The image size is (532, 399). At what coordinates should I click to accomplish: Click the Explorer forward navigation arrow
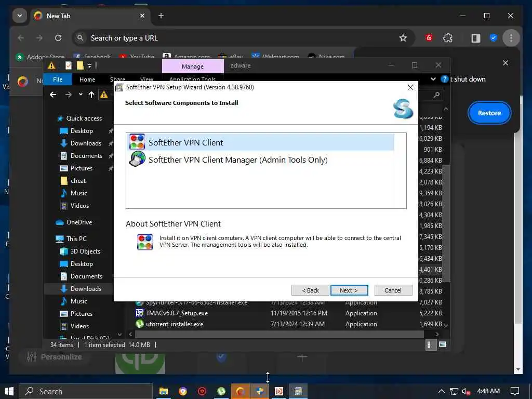[x=68, y=95]
